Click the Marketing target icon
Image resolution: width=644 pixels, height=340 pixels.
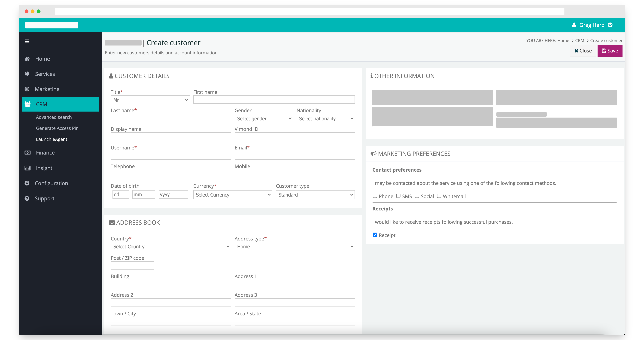click(x=27, y=89)
